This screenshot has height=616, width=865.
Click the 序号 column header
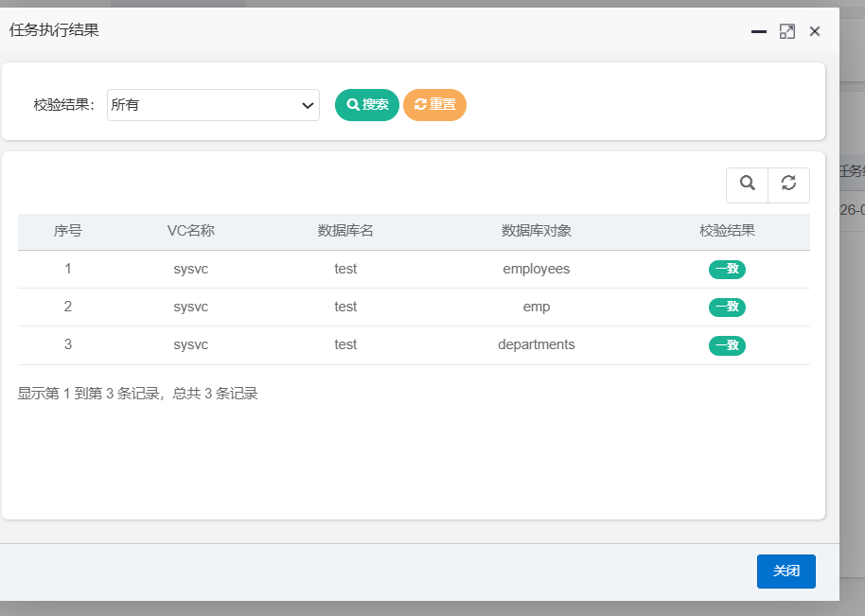click(x=68, y=231)
